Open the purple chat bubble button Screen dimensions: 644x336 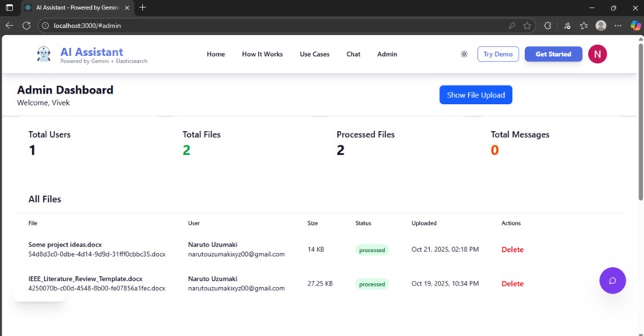[x=612, y=281]
